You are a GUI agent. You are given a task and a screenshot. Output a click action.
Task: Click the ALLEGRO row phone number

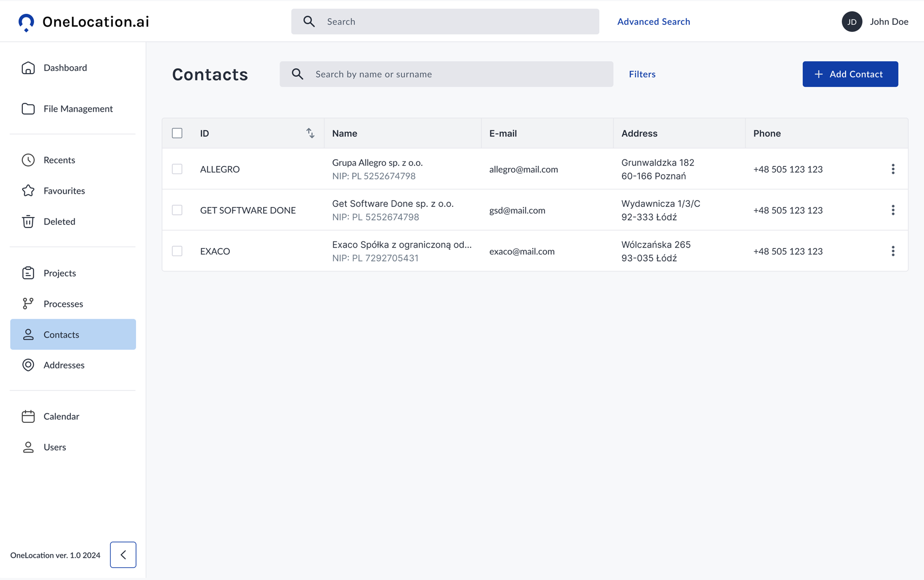tap(788, 169)
